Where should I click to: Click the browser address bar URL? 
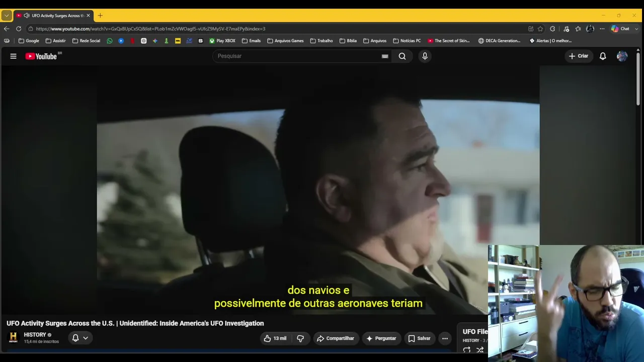point(150,29)
